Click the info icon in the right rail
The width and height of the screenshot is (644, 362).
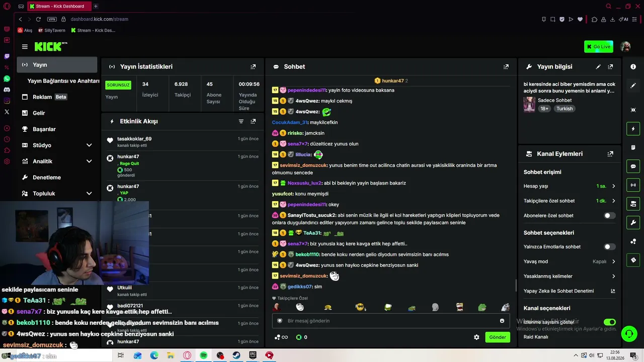pyautogui.click(x=633, y=67)
